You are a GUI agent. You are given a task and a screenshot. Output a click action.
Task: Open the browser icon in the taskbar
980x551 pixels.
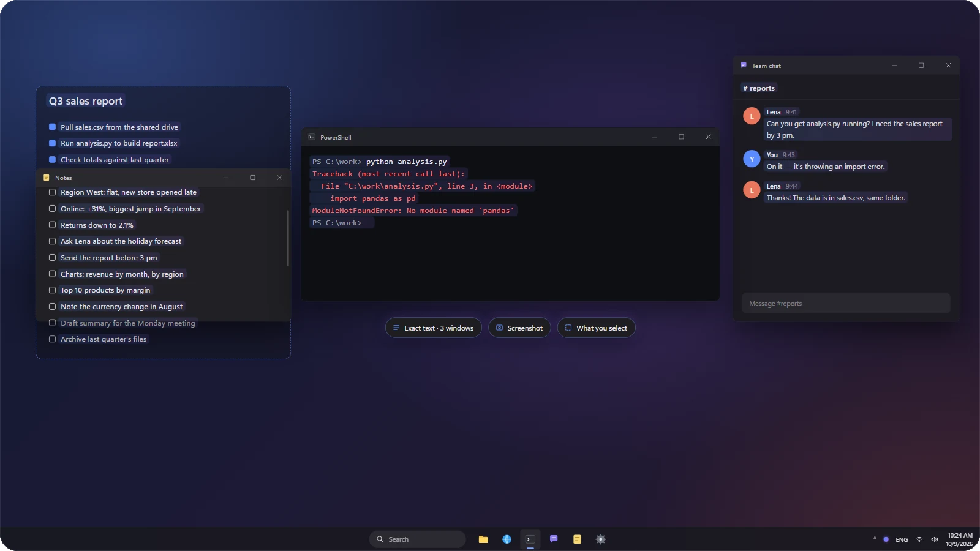pos(507,539)
